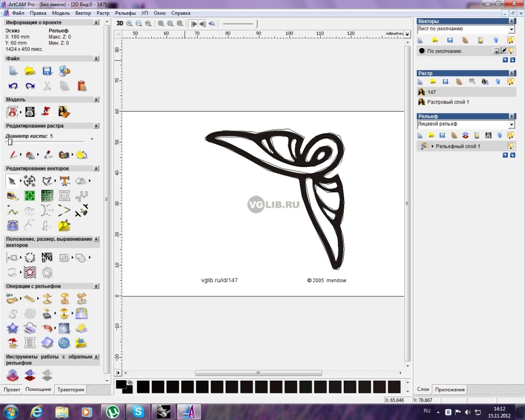Select the raster layer named 147
Viewport: 525px width, 420px height.
pos(466,92)
